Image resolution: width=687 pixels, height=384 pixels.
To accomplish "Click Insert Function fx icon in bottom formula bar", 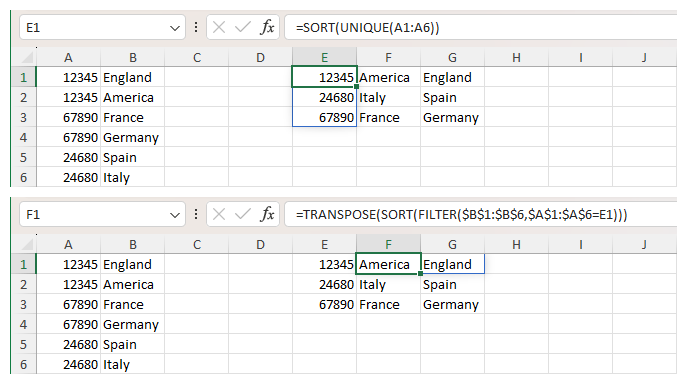I will (267, 215).
